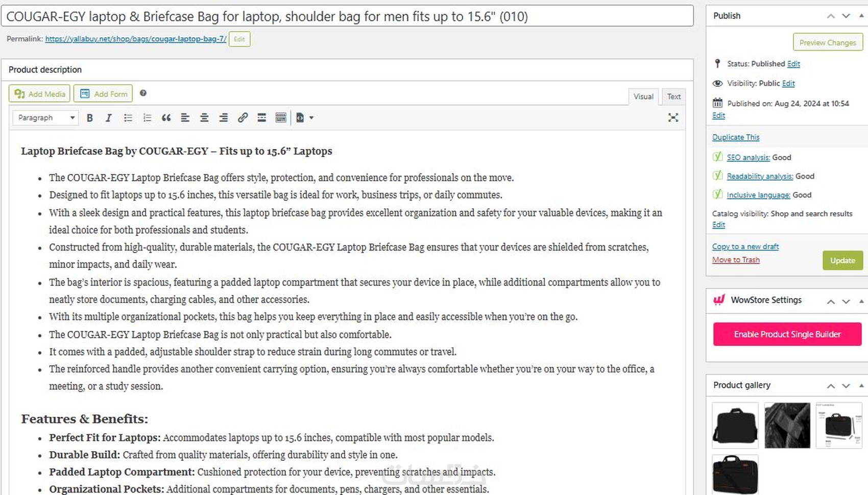
Task: Open the Inclusive language link
Action: [758, 195]
